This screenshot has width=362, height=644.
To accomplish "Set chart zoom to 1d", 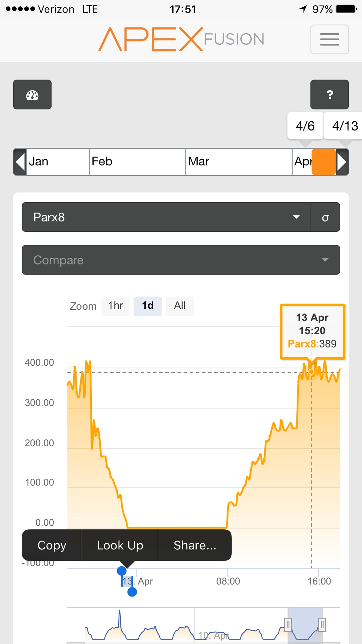I will tap(148, 306).
